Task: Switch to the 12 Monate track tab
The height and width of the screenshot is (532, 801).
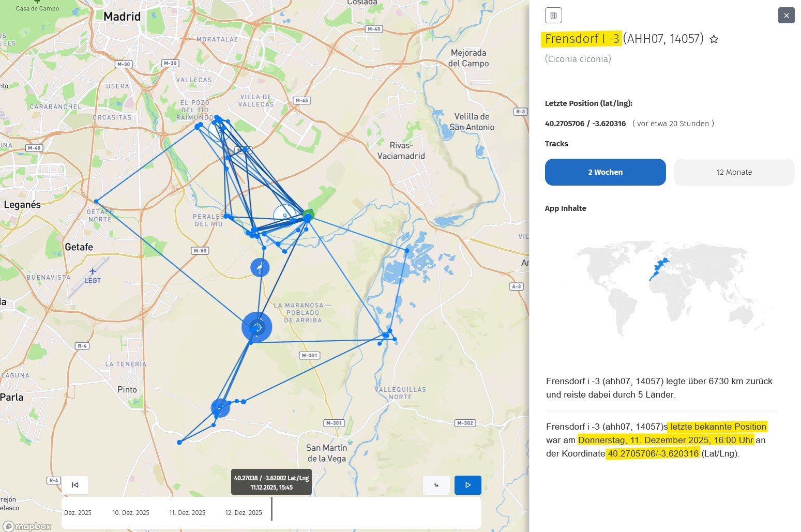Action: 734,172
